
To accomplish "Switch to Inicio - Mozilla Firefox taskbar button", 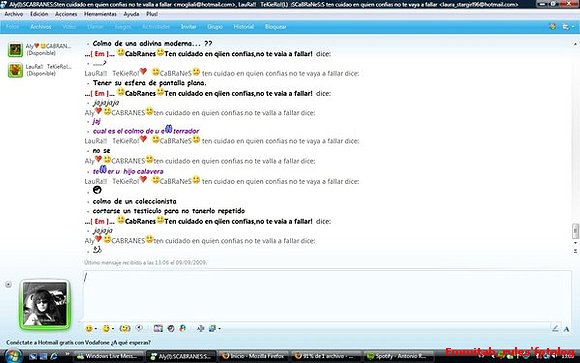I will (x=253, y=356).
